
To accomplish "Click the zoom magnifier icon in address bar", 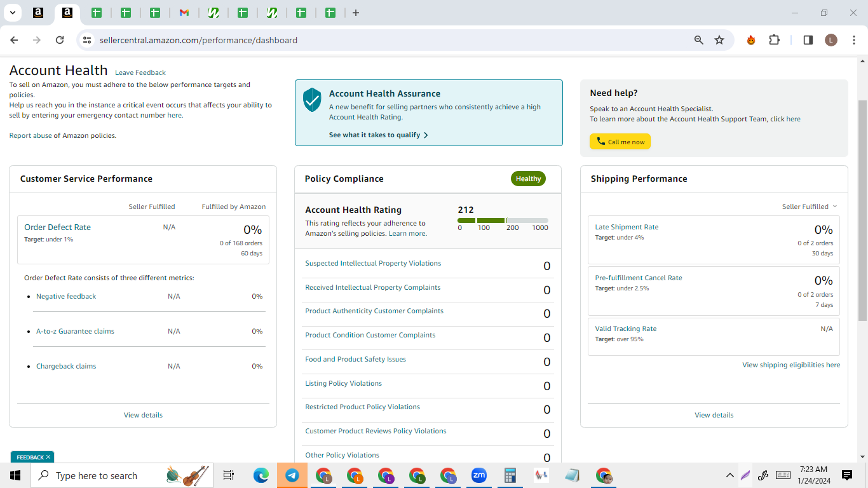I will pyautogui.click(x=699, y=40).
